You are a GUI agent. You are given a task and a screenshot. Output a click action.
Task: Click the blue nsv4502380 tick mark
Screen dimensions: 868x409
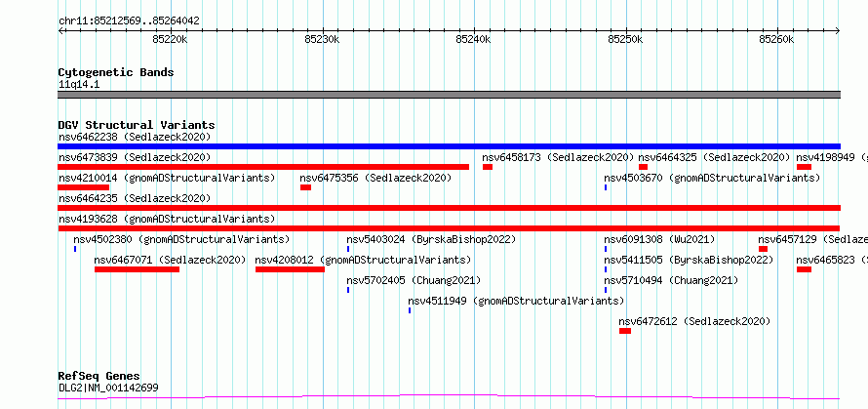75,249
